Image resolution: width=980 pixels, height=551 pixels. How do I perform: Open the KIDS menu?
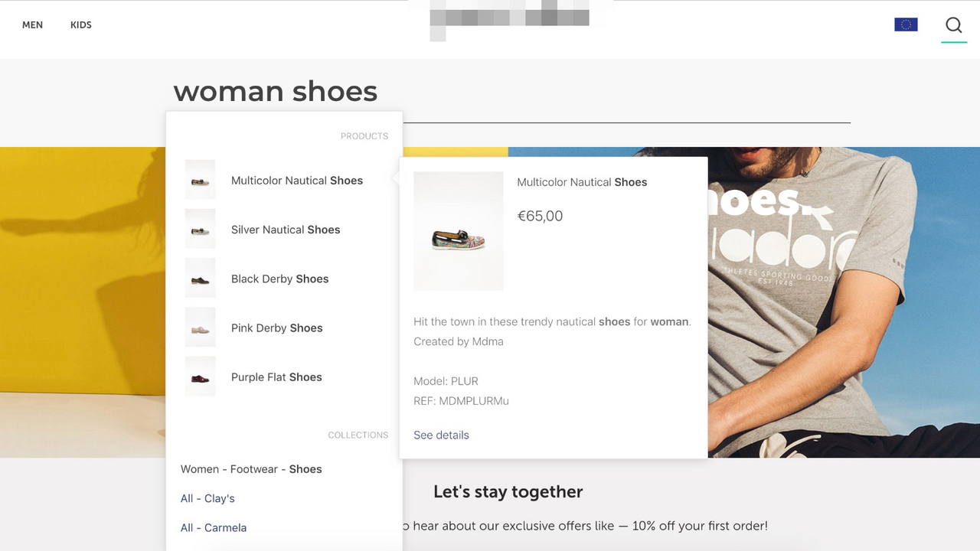click(81, 25)
